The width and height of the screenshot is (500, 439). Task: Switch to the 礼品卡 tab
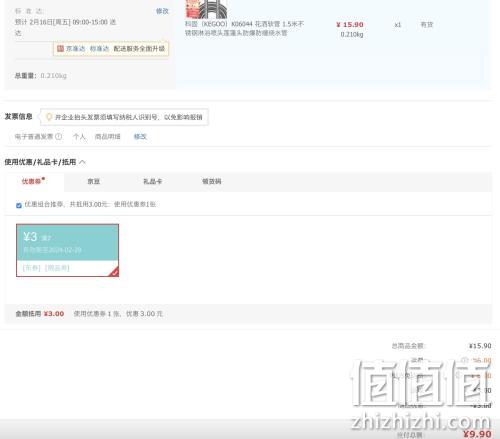click(x=152, y=181)
